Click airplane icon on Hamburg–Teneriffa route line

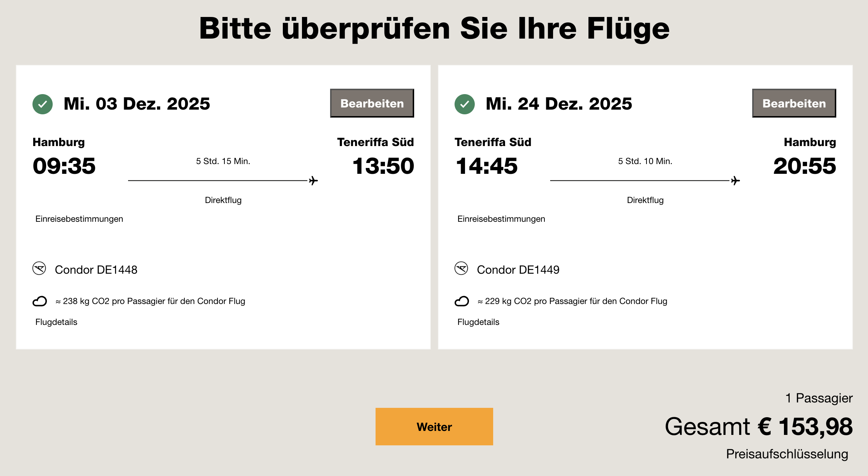313,181
